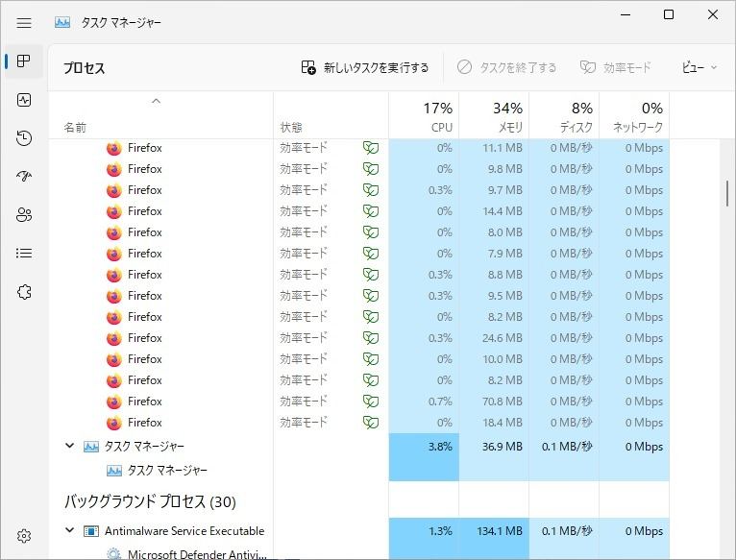Screen dimensions: 736x560
Task: Open the hamburger navigation menu
Action: [x=24, y=22]
